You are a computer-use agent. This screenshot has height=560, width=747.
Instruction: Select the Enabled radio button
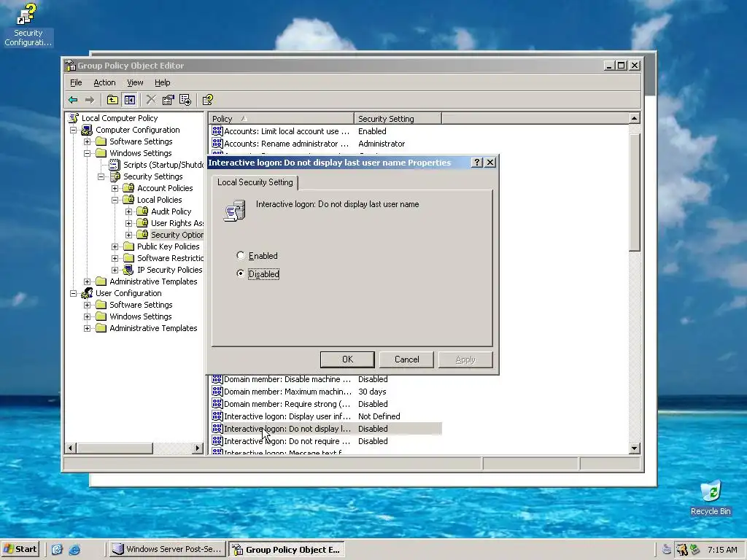coord(241,256)
